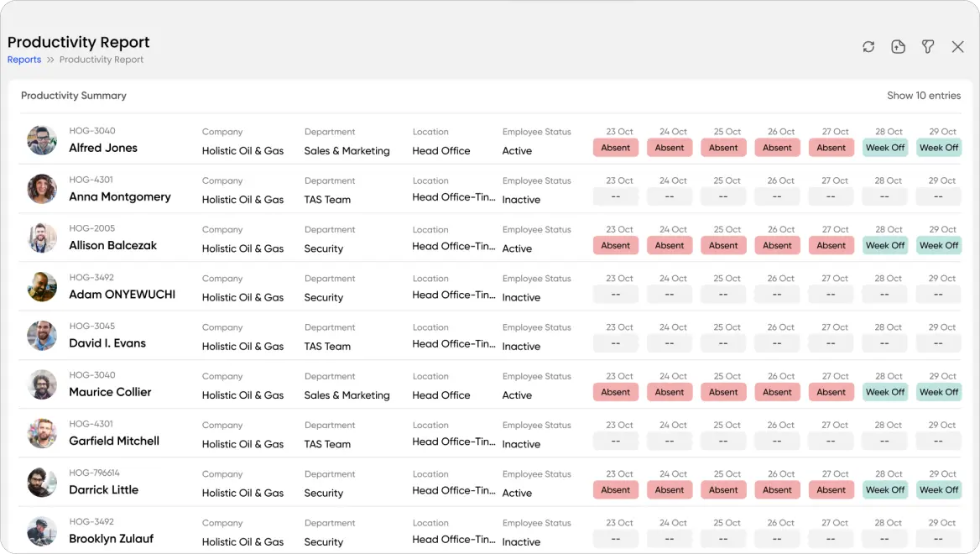Viewport: 980px width, 554px height.
Task: Go to Reports breadcrumb link
Action: (x=24, y=60)
